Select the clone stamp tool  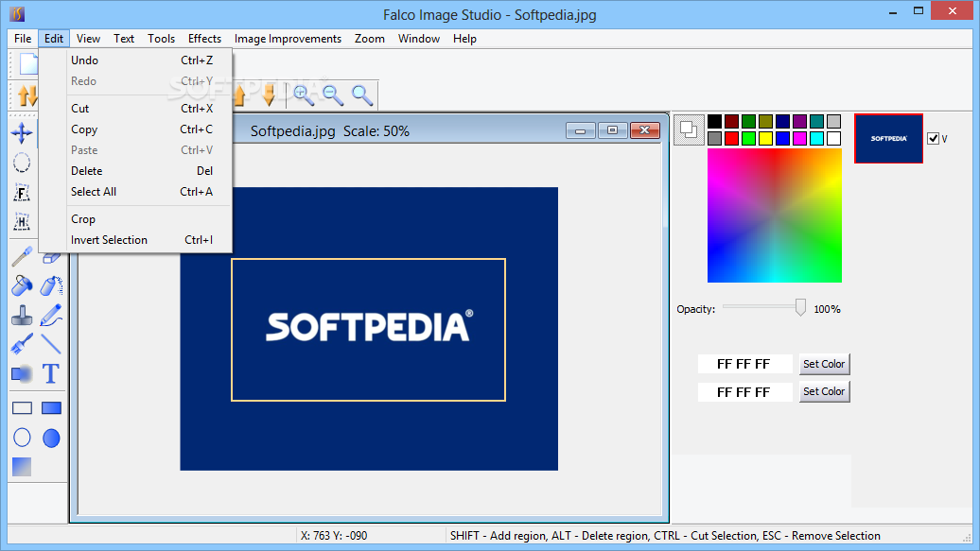pos(22,316)
